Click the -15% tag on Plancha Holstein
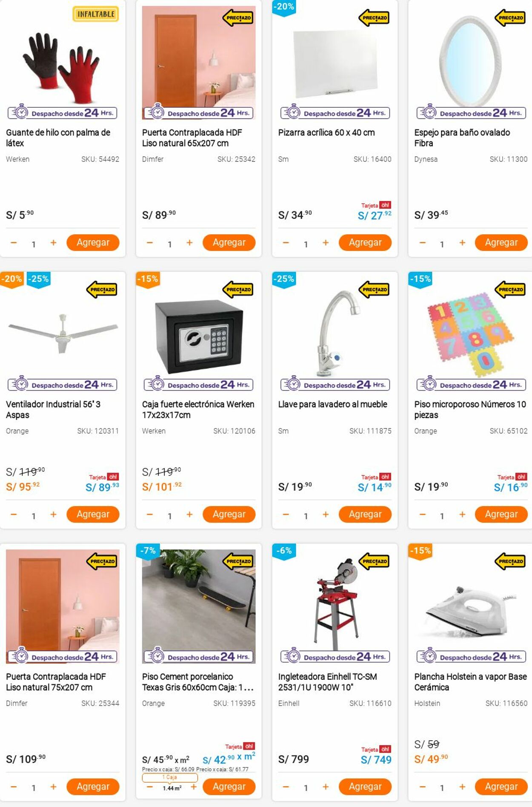The height and width of the screenshot is (807, 532). [420, 551]
